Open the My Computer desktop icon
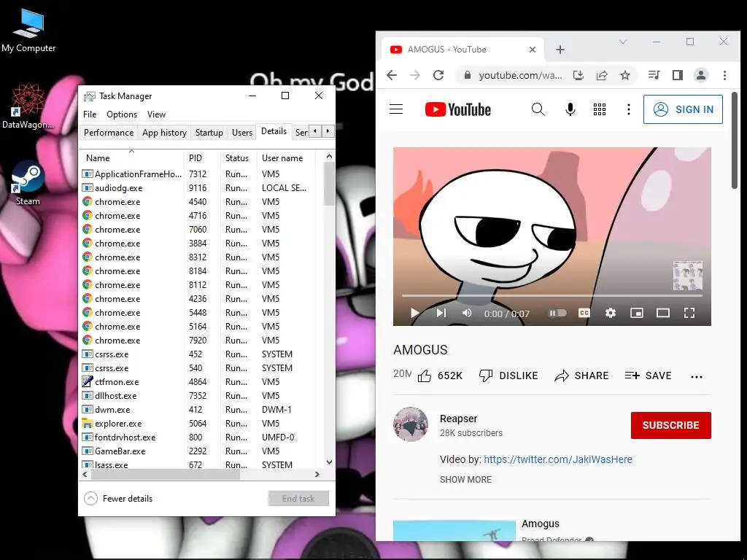 click(28, 31)
